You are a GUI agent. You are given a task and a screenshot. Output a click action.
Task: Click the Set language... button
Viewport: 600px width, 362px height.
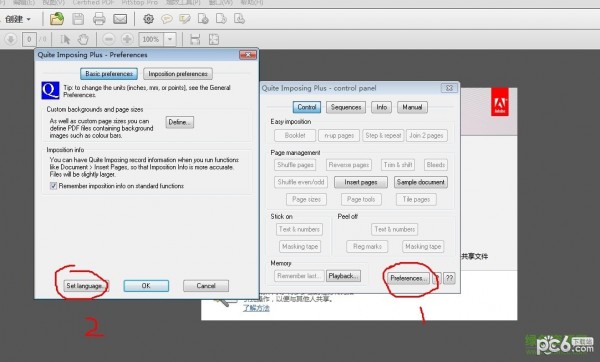pos(86,285)
